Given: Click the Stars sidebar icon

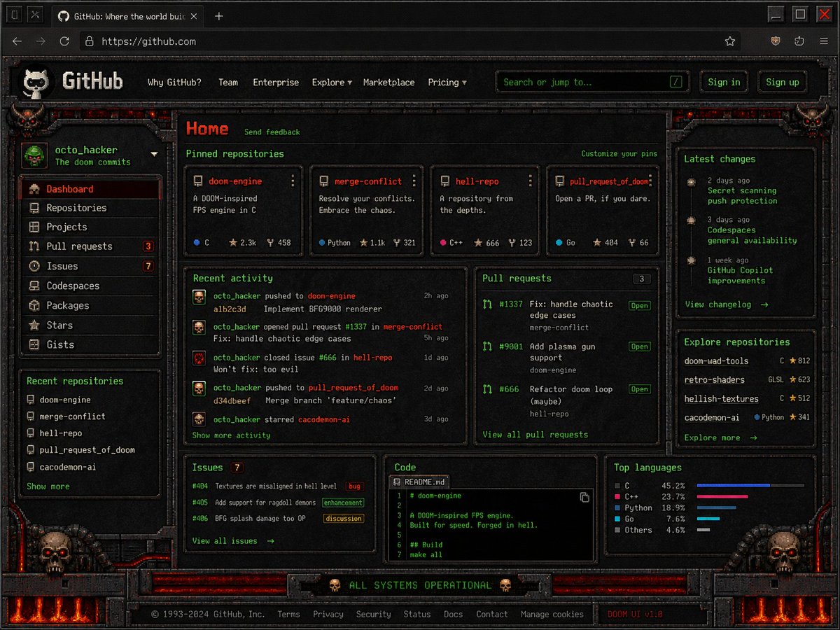Looking at the screenshot, I should tap(34, 325).
